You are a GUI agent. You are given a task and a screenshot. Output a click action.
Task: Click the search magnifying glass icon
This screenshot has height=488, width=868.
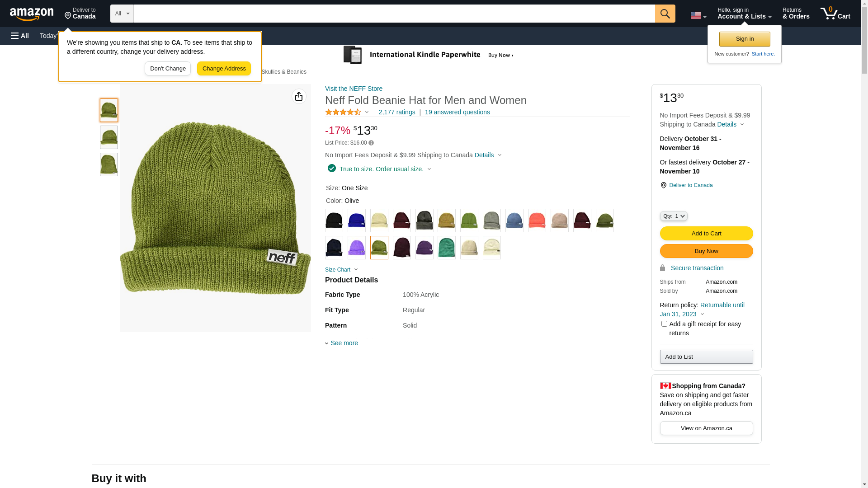pyautogui.click(x=665, y=14)
